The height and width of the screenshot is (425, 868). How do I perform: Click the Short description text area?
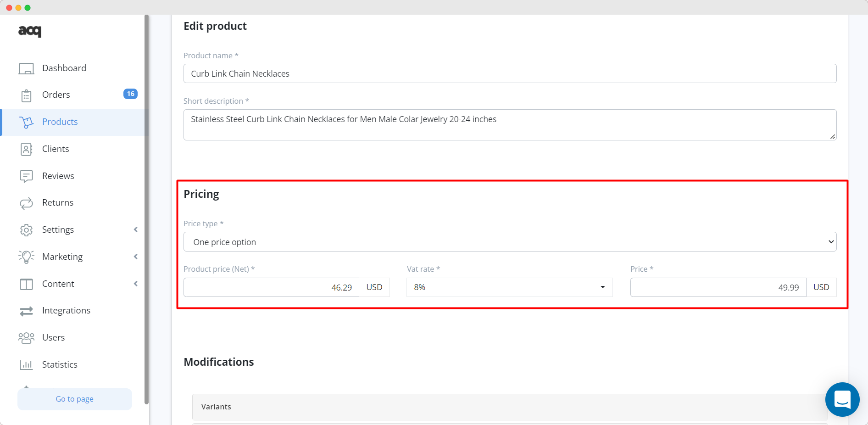pyautogui.click(x=510, y=125)
